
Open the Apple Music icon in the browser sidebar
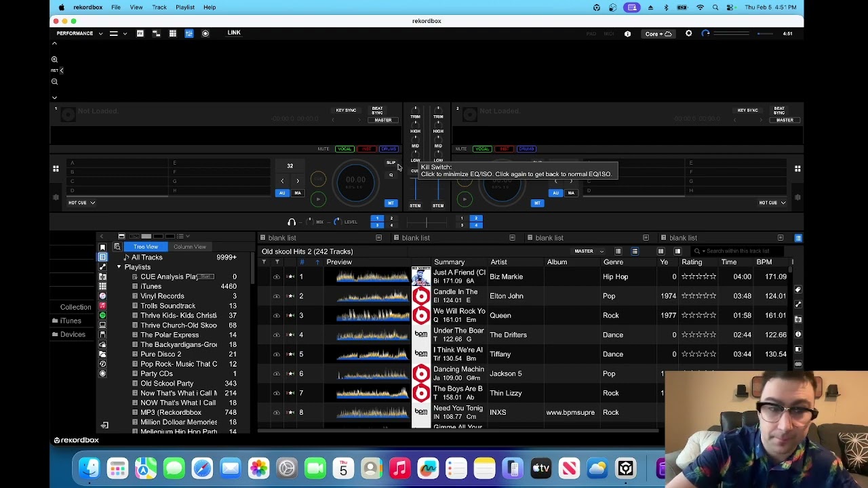(103, 306)
